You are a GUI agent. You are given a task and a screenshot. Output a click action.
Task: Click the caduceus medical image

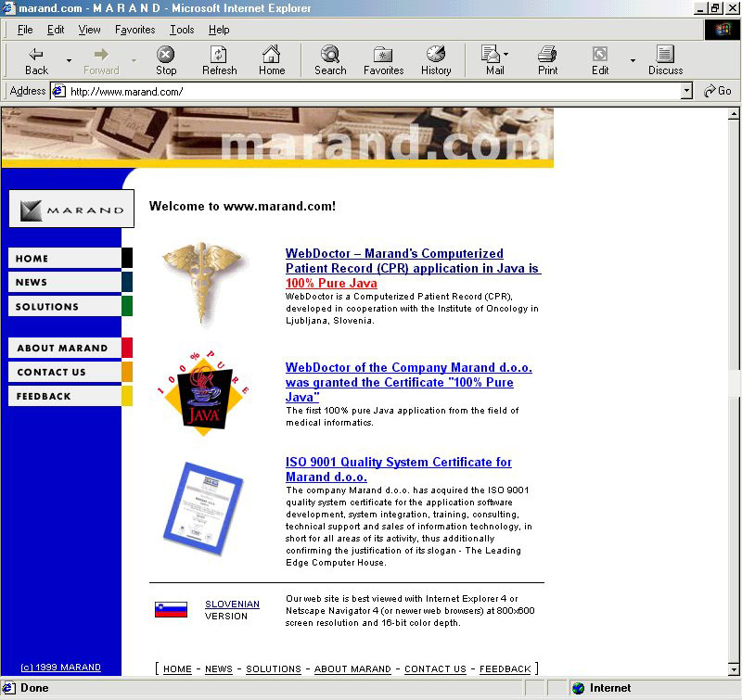click(x=202, y=283)
